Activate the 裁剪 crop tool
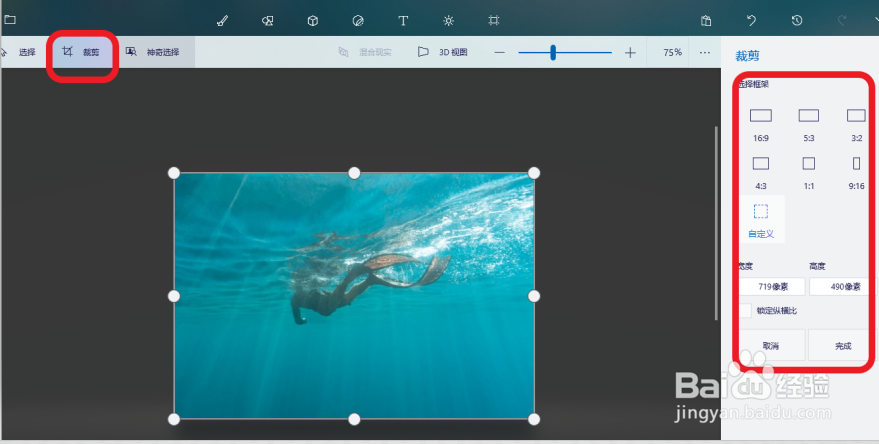879x444 pixels. coord(82,52)
